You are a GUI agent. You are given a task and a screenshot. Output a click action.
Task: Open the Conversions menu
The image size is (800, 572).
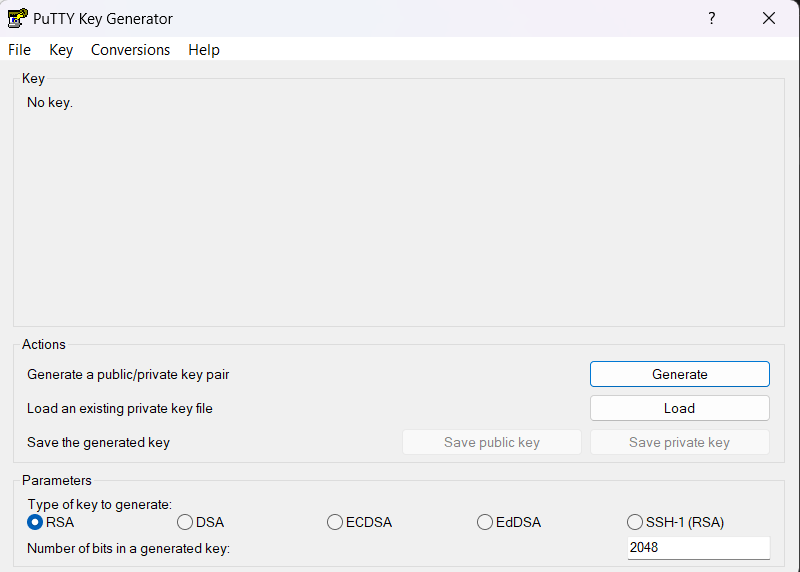[130, 49]
